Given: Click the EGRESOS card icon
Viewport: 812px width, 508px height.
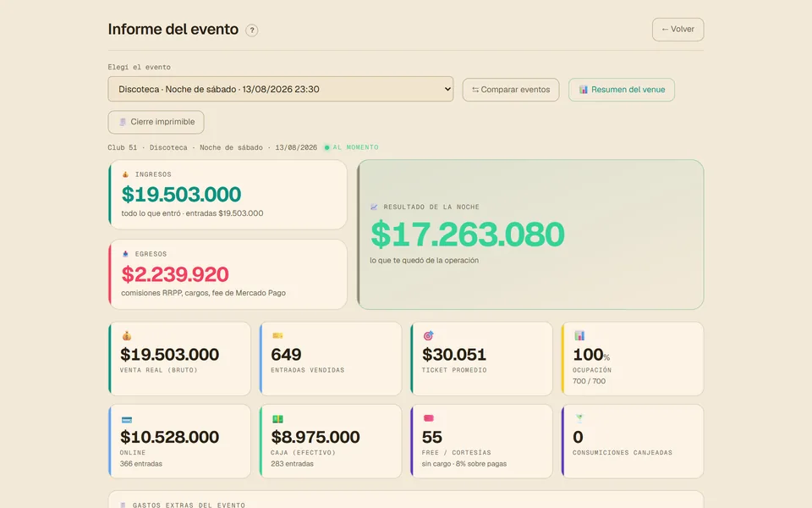Looking at the screenshot, I should [x=125, y=254].
